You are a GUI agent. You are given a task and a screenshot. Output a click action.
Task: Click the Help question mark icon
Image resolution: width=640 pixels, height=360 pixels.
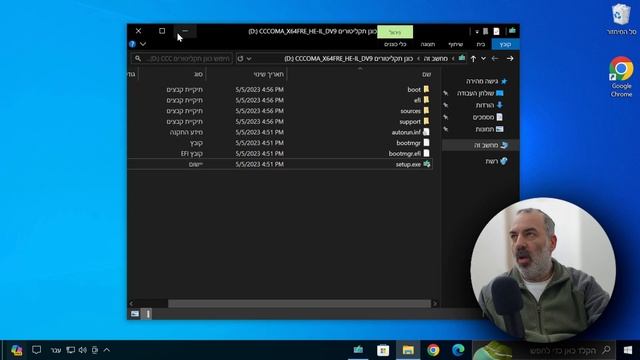132,44
